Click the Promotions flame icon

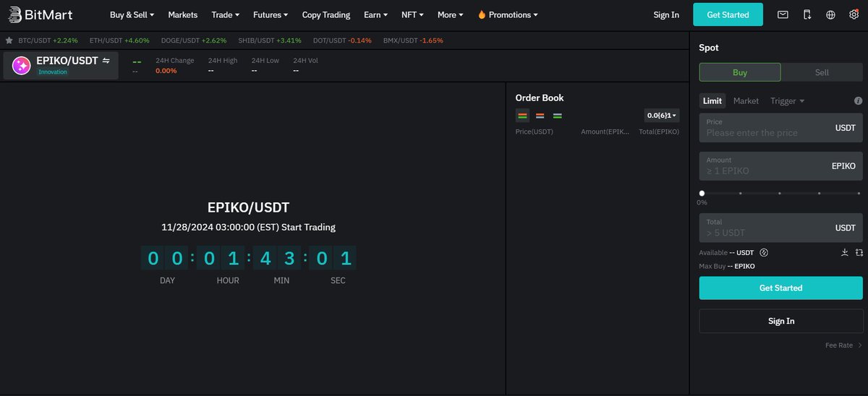click(x=482, y=14)
